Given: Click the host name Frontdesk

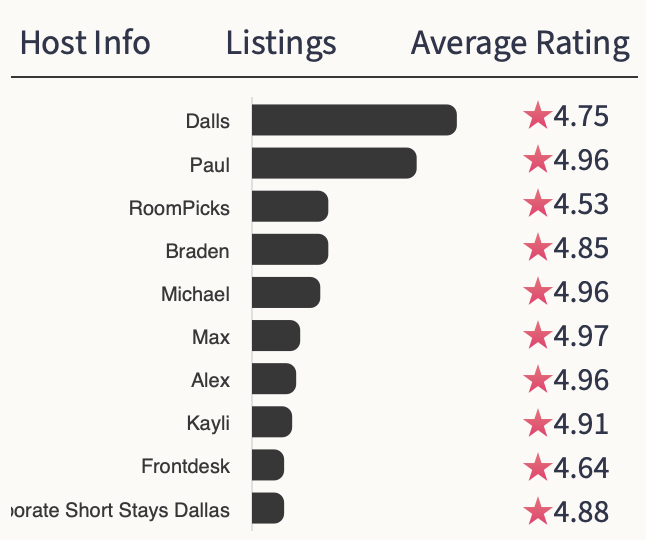Looking at the screenshot, I should (185, 466).
